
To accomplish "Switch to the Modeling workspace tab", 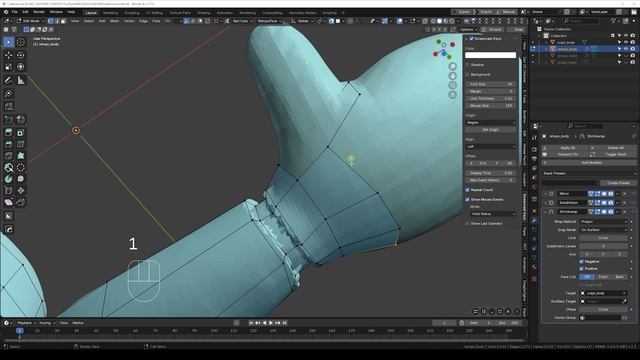I will pyautogui.click(x=110, y=13).
